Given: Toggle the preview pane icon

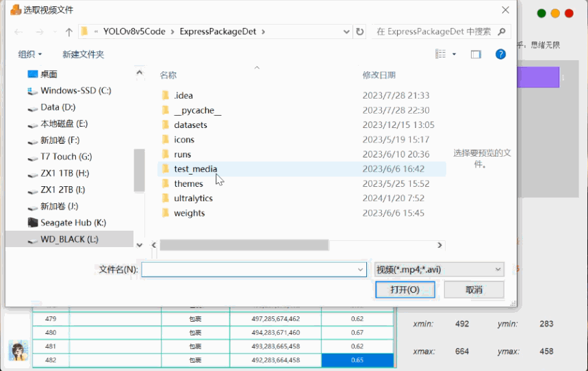Looking at the screenshot, I should tap(476, 54).
